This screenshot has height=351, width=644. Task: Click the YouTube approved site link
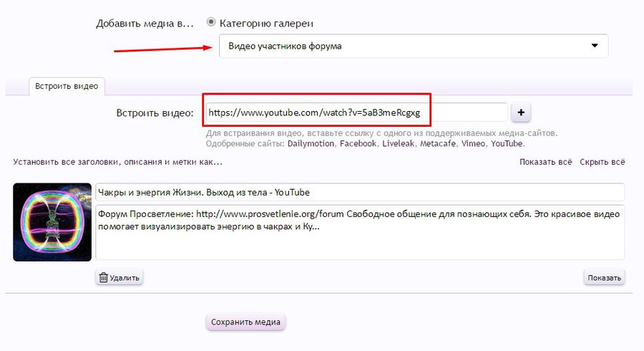coord(507,144)
